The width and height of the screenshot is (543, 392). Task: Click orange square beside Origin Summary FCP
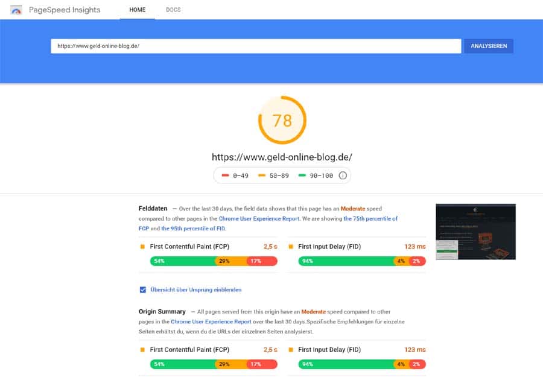142,350
